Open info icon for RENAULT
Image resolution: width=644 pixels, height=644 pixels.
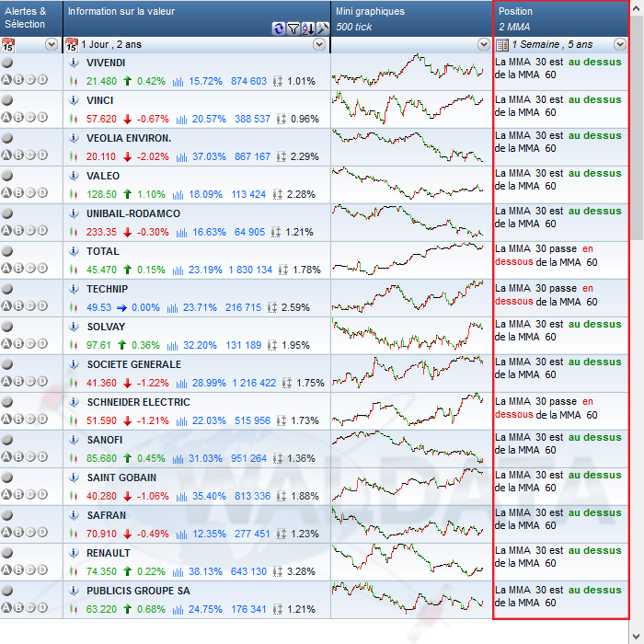tap(74, 553)
